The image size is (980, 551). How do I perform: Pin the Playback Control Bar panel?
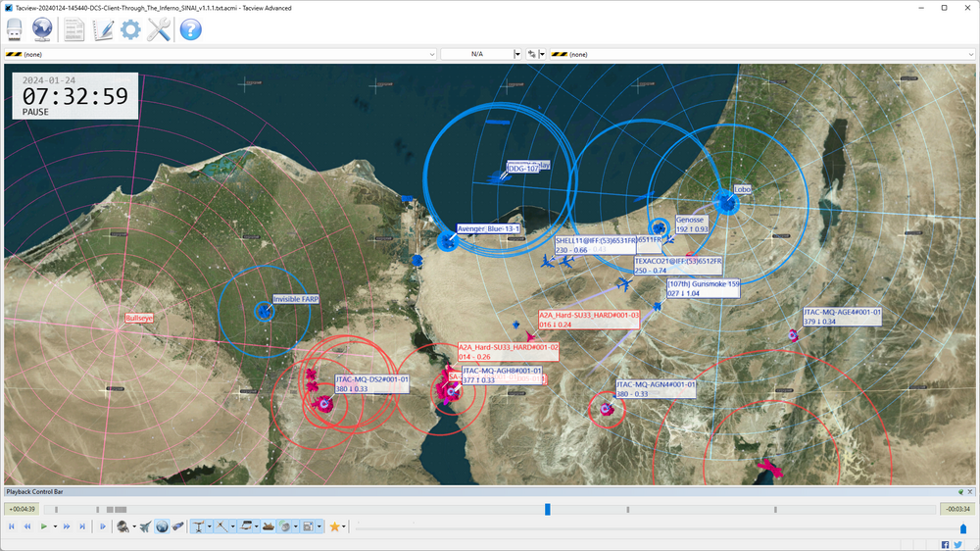tap(960, 491)
